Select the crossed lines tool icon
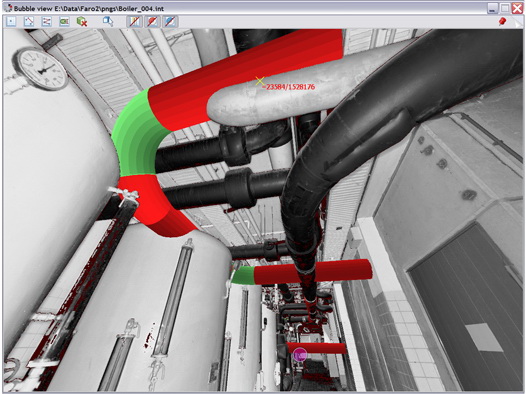 click(46, 21)
